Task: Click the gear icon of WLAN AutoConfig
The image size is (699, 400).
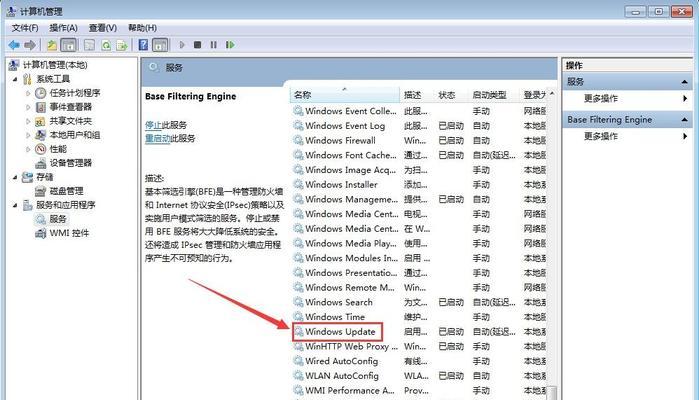Action: [298, 376]
